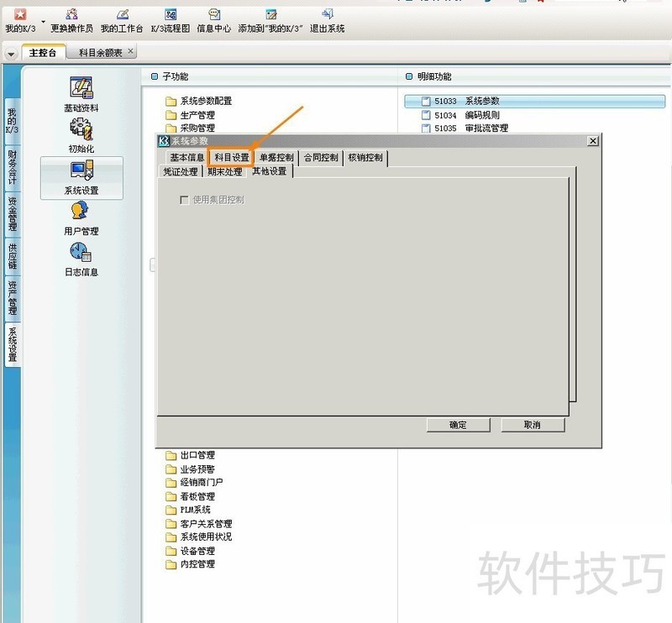The image size is (672, 623).
Task: Open 出口管理 folder
Action: coord(190,455)
